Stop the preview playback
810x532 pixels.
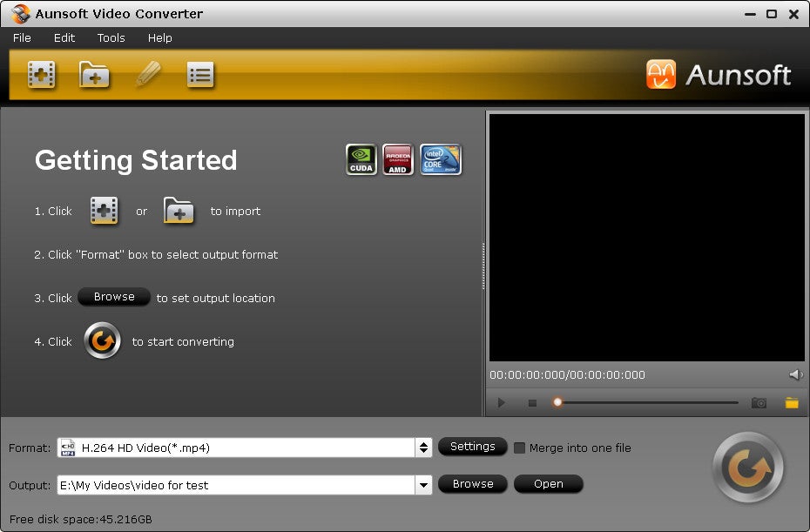tap(532, 403)
